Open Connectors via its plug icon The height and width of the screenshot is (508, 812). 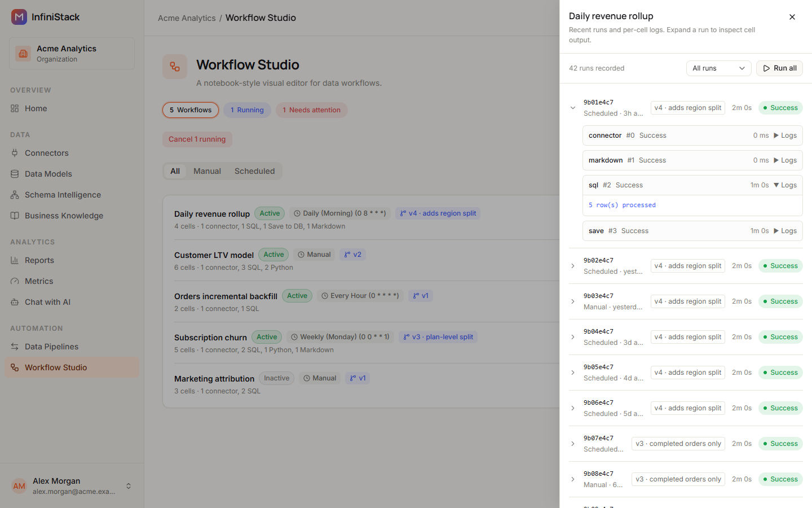click(15, 153)
